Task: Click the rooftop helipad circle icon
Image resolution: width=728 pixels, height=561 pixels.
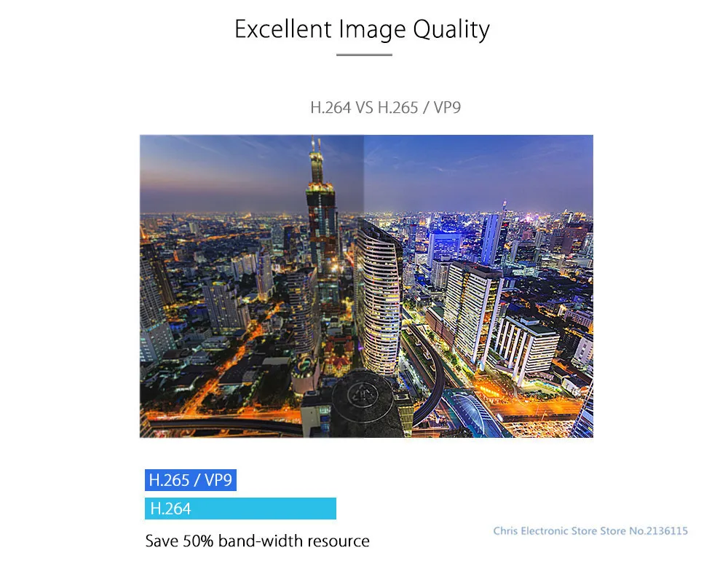Action: [363, 396]
